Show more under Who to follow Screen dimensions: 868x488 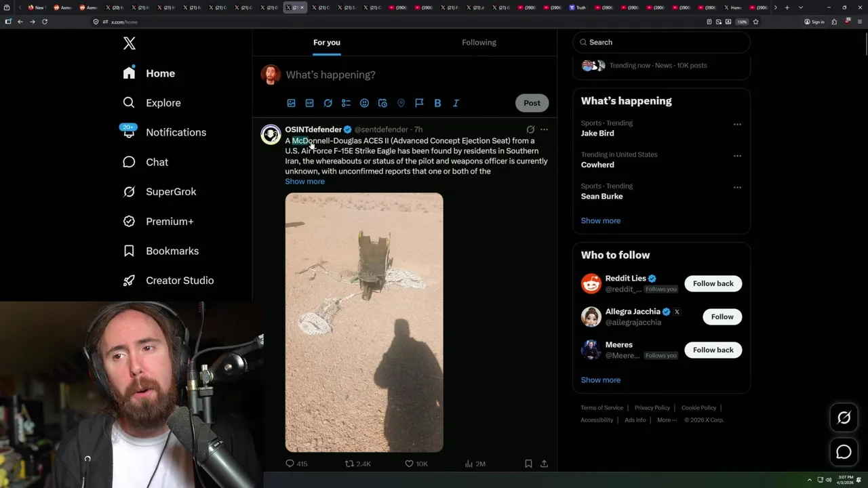(601, 380)
